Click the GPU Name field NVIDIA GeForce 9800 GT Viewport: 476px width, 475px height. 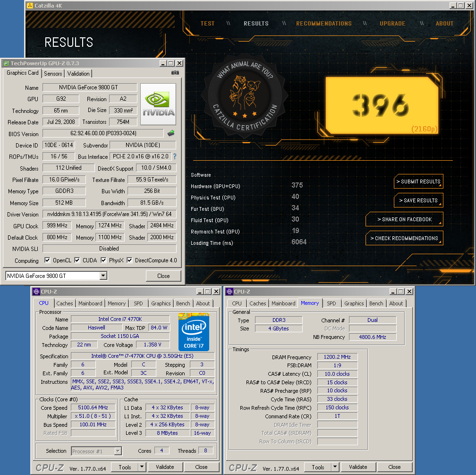tap(90, 87)
